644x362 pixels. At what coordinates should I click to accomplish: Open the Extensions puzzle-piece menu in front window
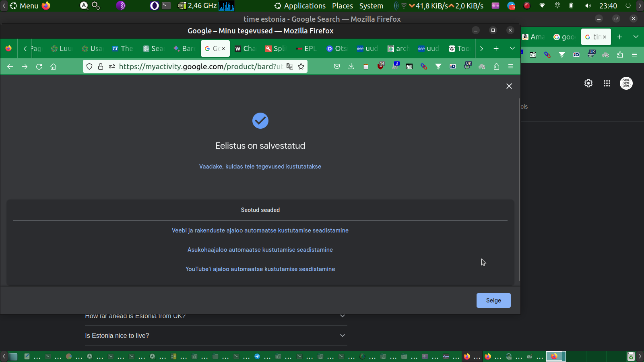click(x=496, y=67)
